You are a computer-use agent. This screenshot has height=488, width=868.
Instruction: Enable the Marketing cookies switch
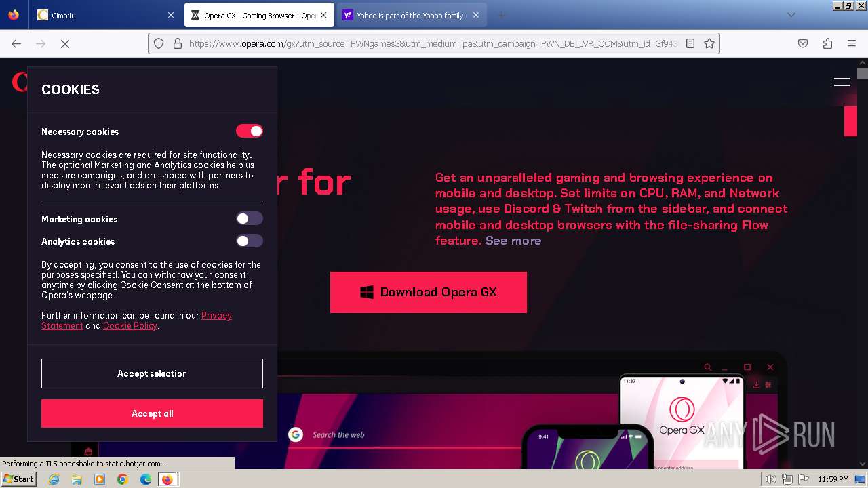click(249, 218)
